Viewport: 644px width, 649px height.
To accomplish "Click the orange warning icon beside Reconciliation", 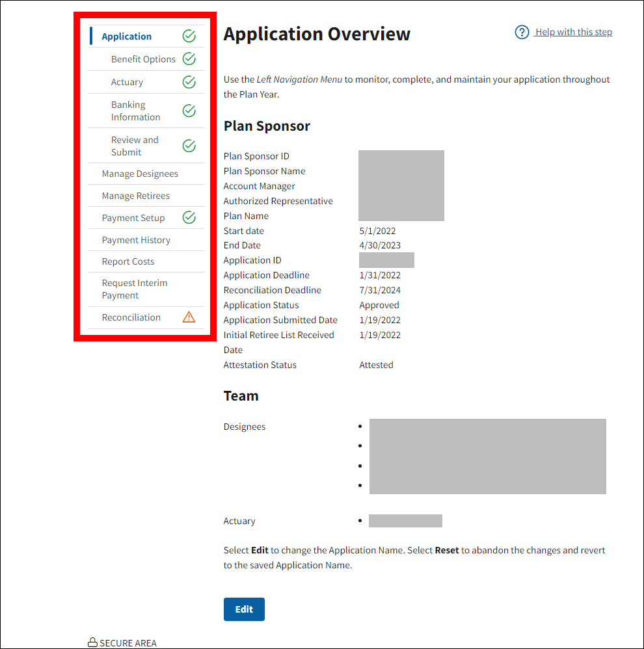I will 189,317.
